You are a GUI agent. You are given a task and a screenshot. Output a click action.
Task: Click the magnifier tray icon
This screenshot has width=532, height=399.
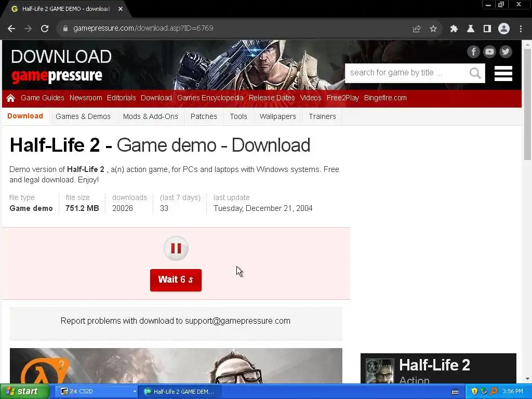(494, 392)
